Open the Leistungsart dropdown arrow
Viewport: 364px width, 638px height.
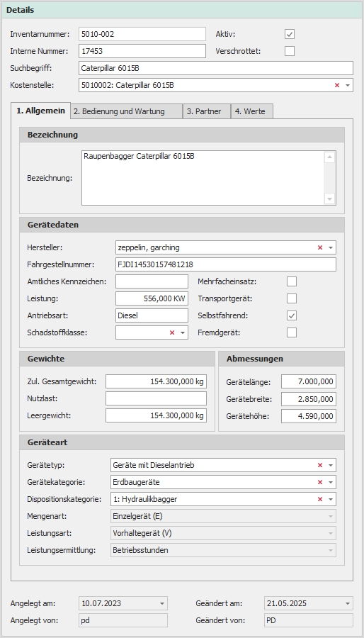coord(331,533)
